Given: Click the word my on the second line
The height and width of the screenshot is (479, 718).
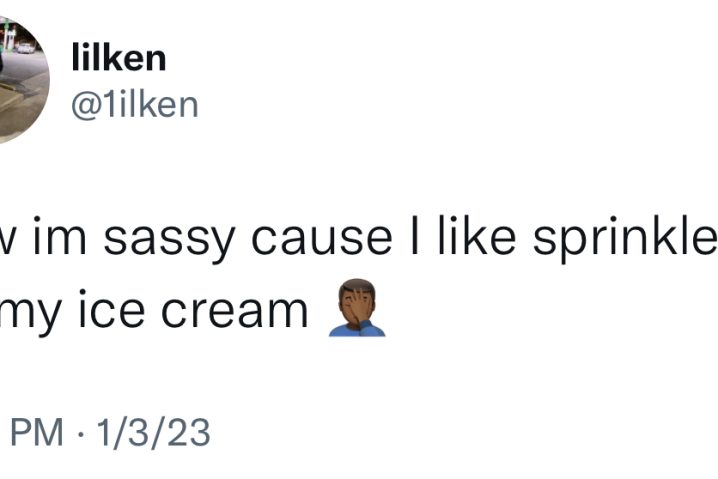Looking at the screenshot, I should [30, 314].
